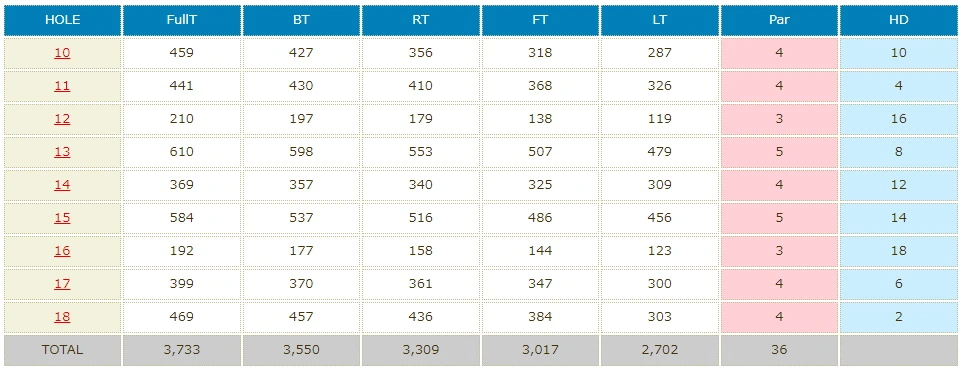The width and height of the screenshot is (962, 372).
Task: Open the hole 18 link
Action: (62, 317)
